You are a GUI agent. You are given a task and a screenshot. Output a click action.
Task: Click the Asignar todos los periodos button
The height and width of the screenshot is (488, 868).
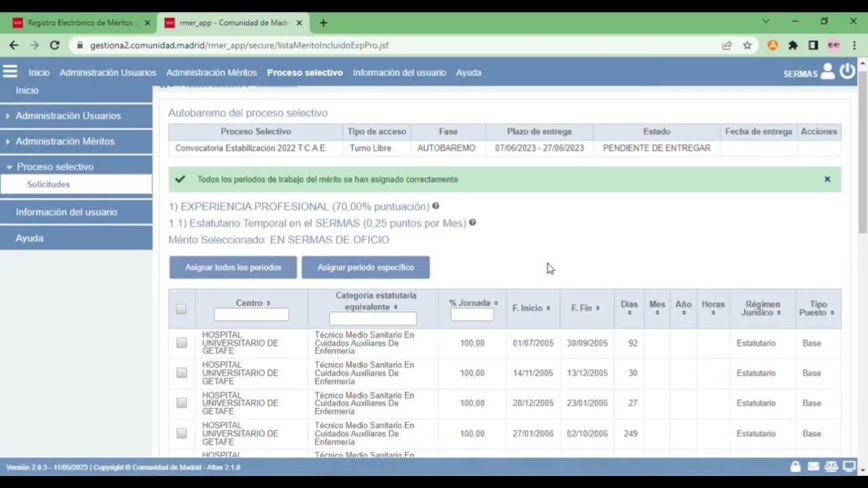233,267
